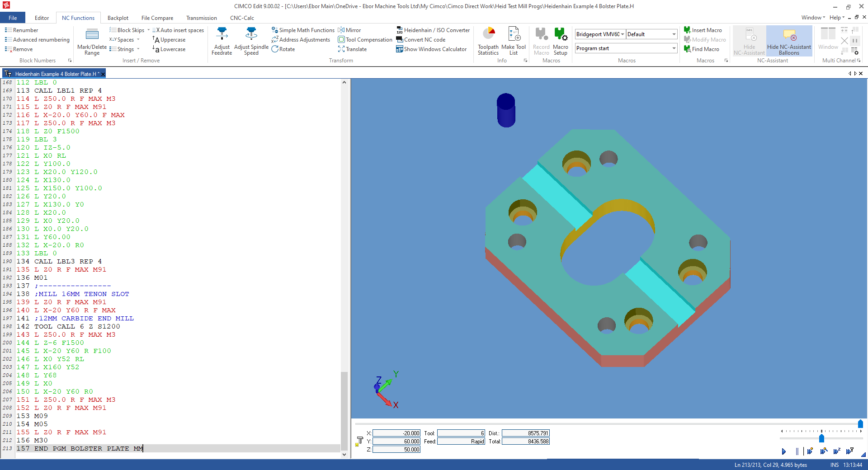Open the File Compare tab
This screenshot has width=868, height=470.
tap(157, 18)
